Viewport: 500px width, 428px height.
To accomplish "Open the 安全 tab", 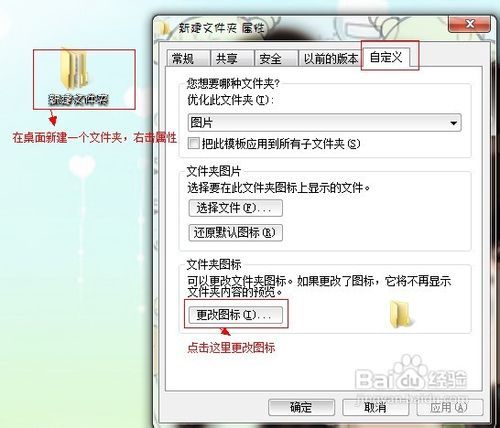I will tap(276, 59).
